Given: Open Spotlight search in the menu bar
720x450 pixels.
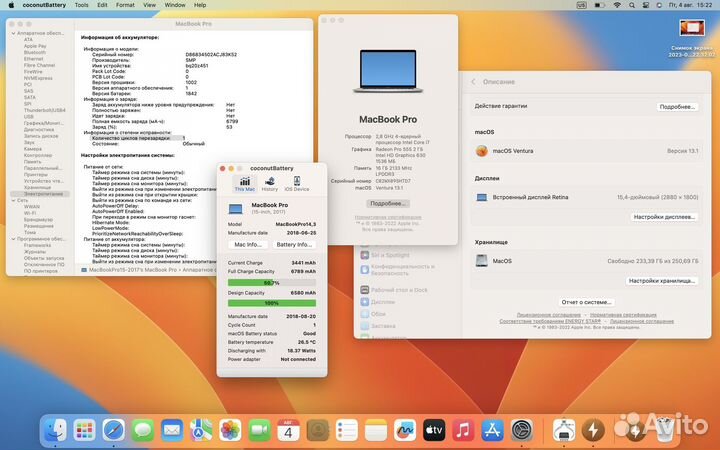Looking at the screenshot, I should click(x=632, y=5).
